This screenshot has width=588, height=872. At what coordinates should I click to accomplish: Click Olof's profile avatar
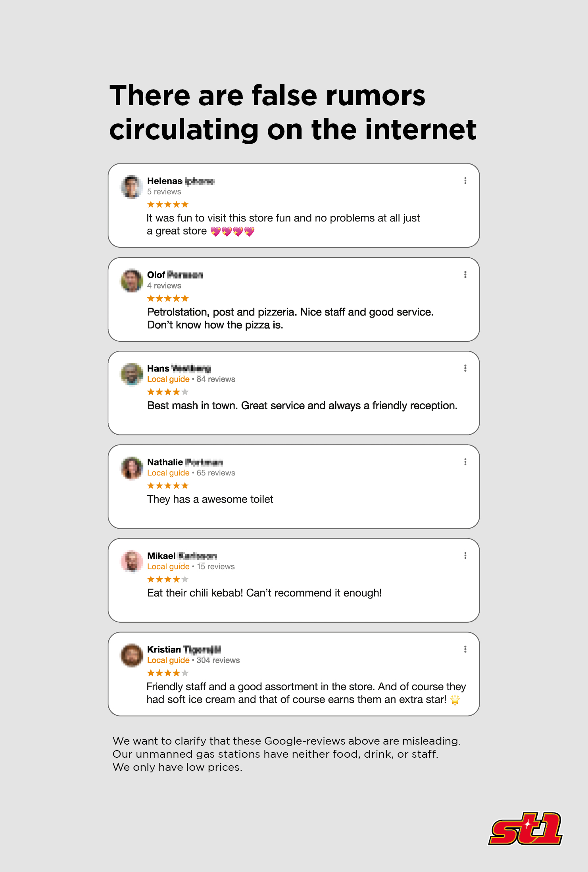click(132, 281)
